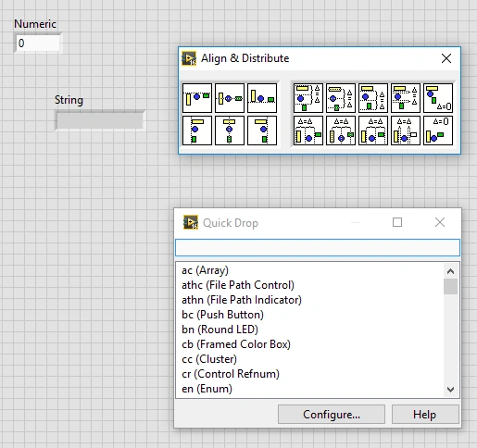The height and width of the screenshot is (448, 477).
Task: Open Quick Drop Configure dialog
Action: pos(332,415)
